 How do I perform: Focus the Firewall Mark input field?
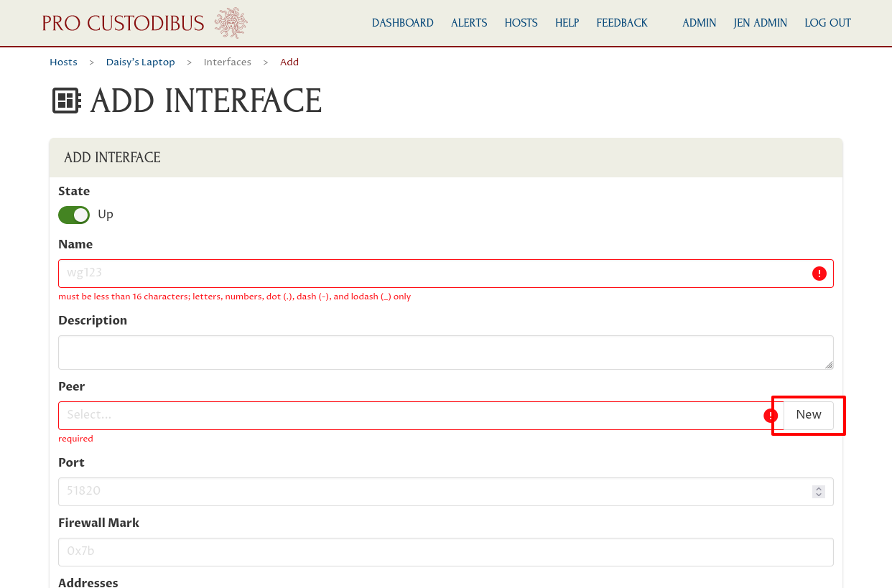point(446,552)
